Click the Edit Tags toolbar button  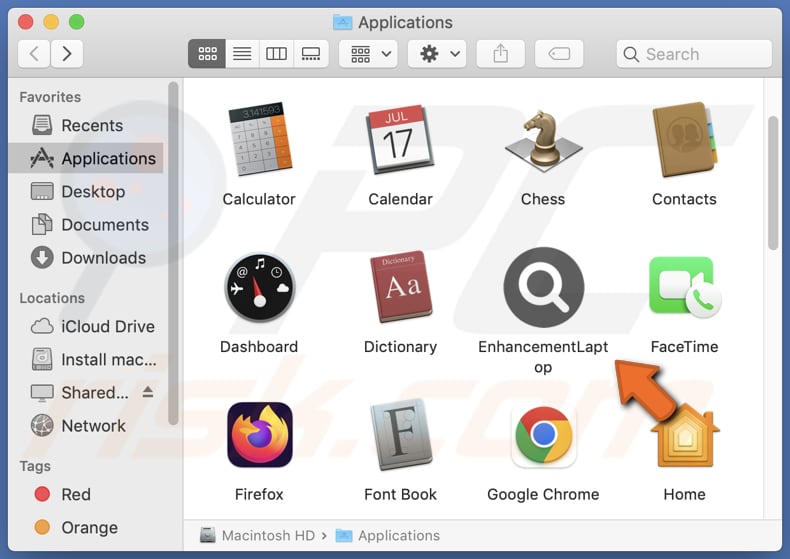point(559,53)
